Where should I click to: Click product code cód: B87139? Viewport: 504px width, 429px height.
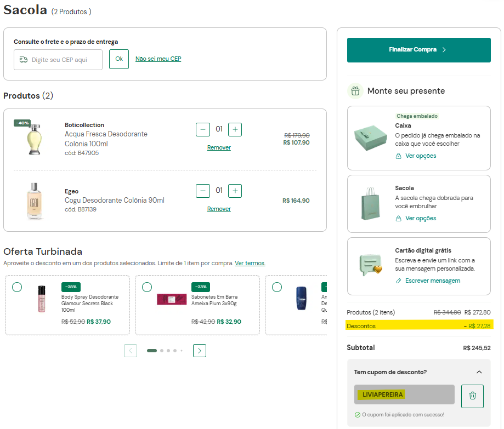coord(81,209)
